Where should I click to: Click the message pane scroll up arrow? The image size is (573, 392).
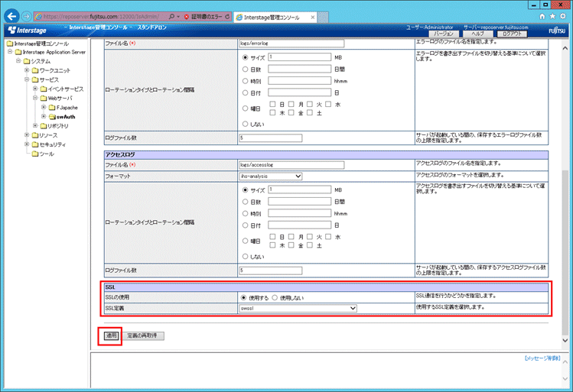[565, 361]
